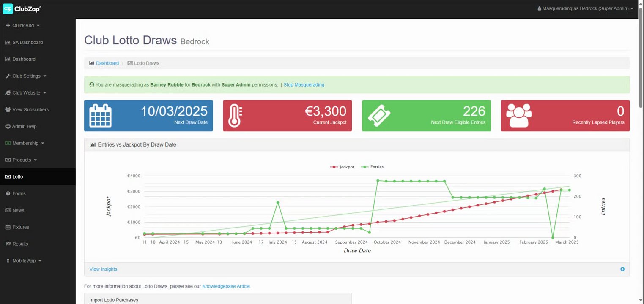Click the View Subscribers people icon
The height and width of the screenshot is (304, 644).
click(x=8, y=110)
